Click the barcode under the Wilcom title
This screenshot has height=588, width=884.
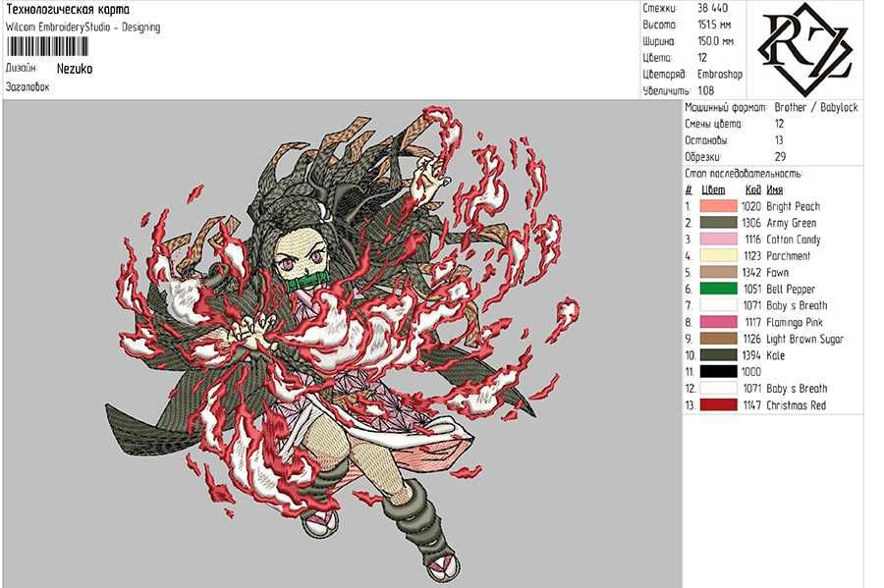coord(47,47)
